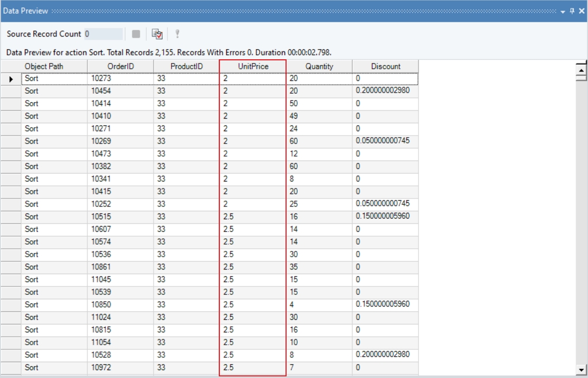The width and height of the screenshot is (588, 378).
Task: Click the Discount column header
Action: (386, 66)
